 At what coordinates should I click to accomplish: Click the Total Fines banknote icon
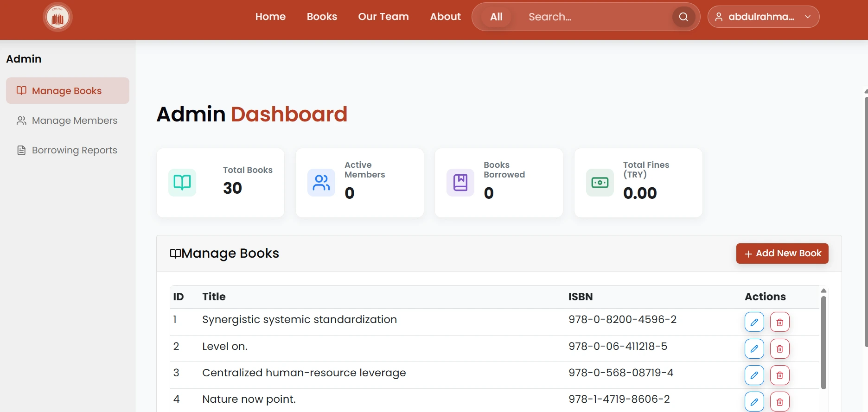pyautogui.click(x=600, y=183)
